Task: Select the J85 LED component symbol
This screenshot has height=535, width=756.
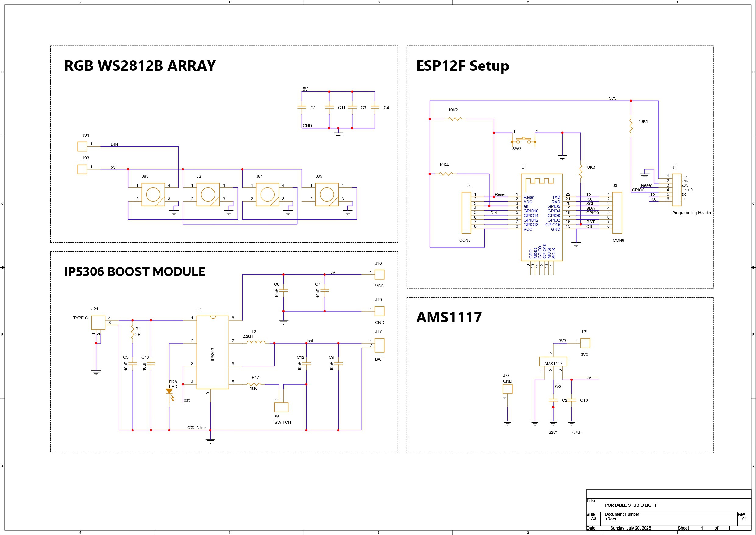Action: (x=327, y=194)
